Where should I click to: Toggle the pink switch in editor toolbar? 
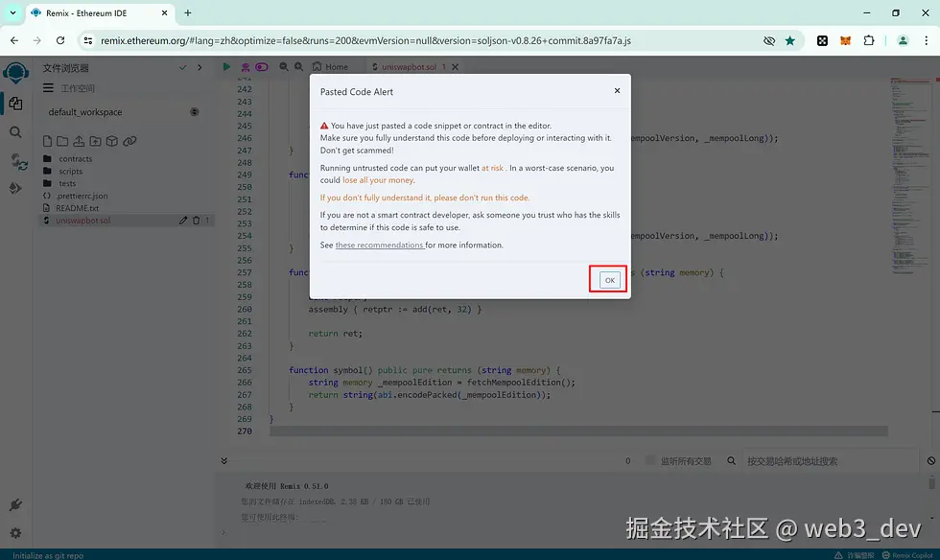point(261,67)
